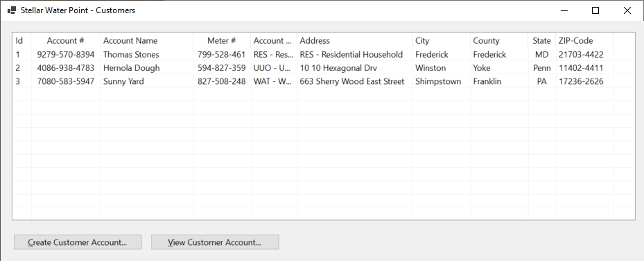Click address '10 10 Hexagonal Drv'
This screenshot has width=644, height=261.
point(338,68)
